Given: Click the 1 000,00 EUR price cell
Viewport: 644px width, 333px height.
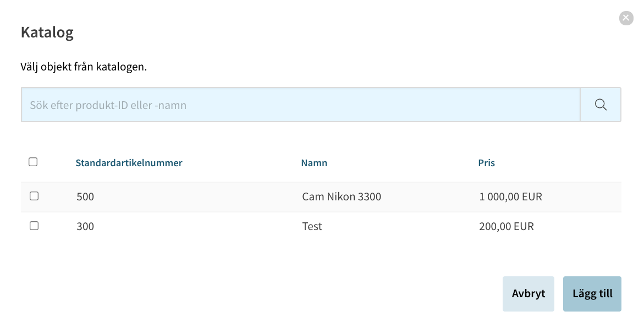Looking at the screenshot, I should tap(510, 196).
